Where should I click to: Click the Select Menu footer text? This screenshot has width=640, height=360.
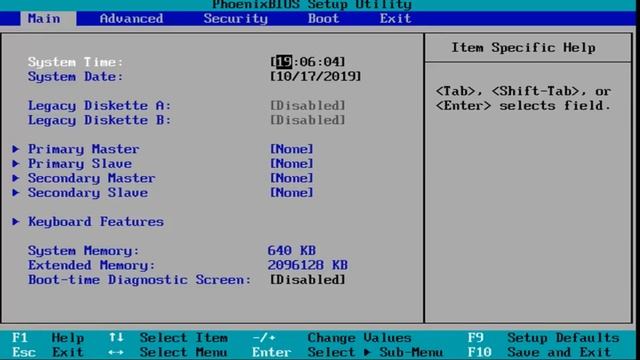point(184,352)
